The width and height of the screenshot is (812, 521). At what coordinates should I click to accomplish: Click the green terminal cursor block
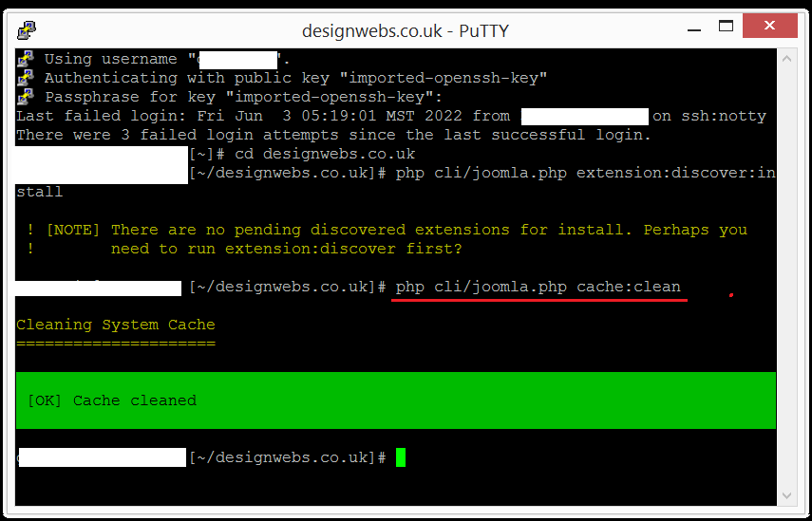click(x=401, y=457)
